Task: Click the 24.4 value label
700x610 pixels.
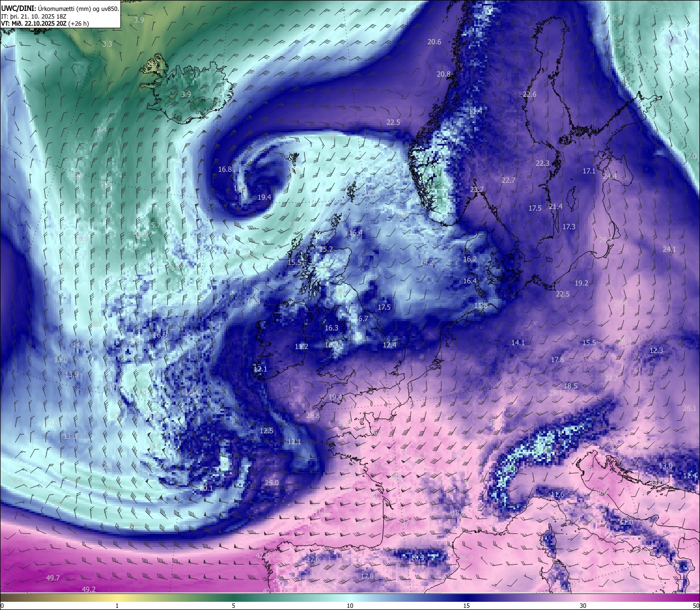Action: click(609, 177)
